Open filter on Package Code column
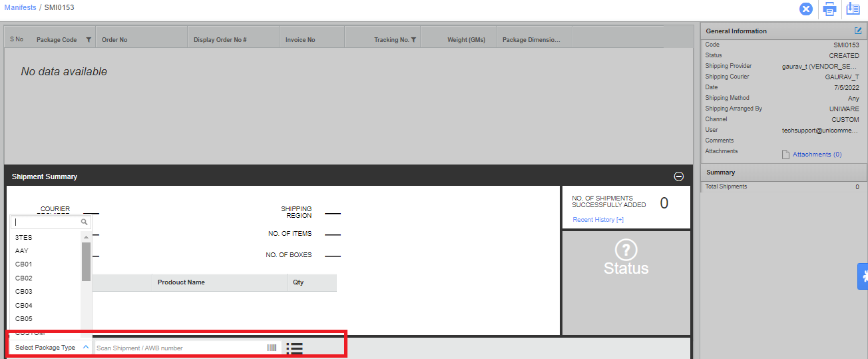The image size is (868, 359). [x=89, y=40]
